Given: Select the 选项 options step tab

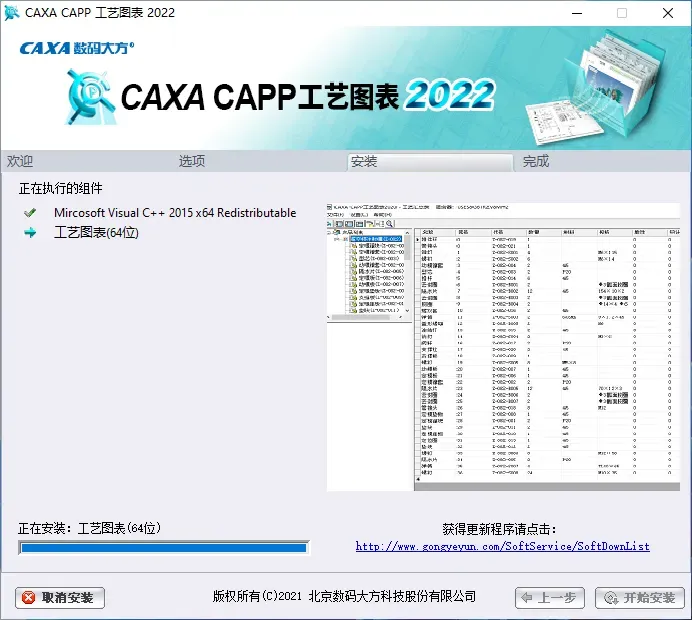Looking at the screenshot, I should click(192, 161).
